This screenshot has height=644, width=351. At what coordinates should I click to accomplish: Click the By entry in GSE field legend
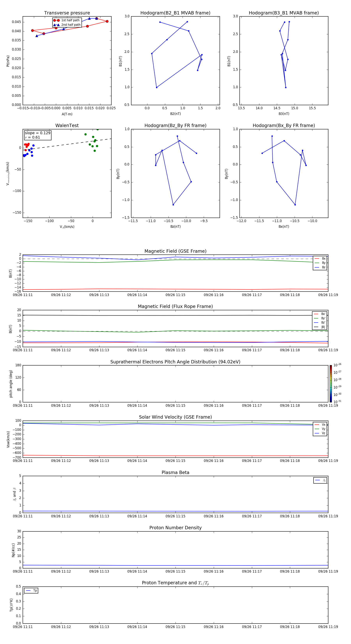tap(320, 263)
